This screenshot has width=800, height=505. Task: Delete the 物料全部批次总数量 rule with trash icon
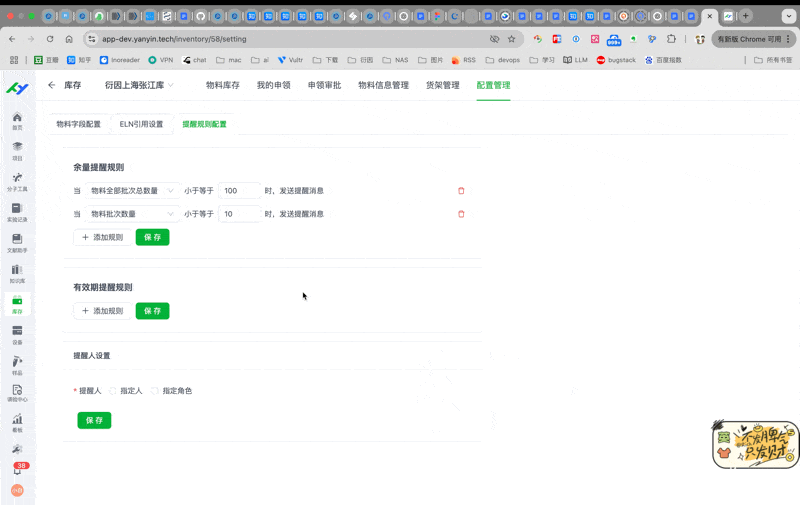coord(461,190)
